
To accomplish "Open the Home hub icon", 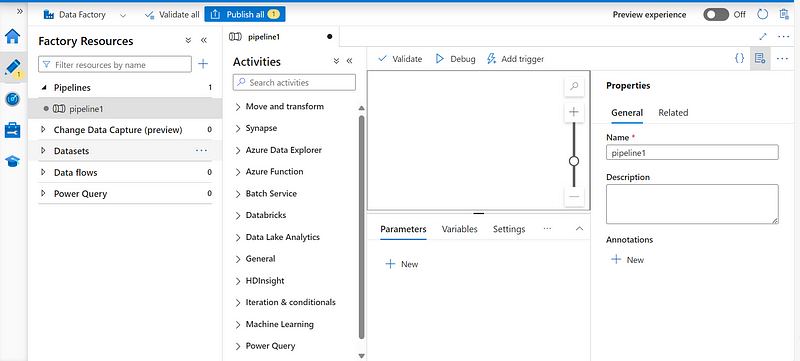I will 12,37.
